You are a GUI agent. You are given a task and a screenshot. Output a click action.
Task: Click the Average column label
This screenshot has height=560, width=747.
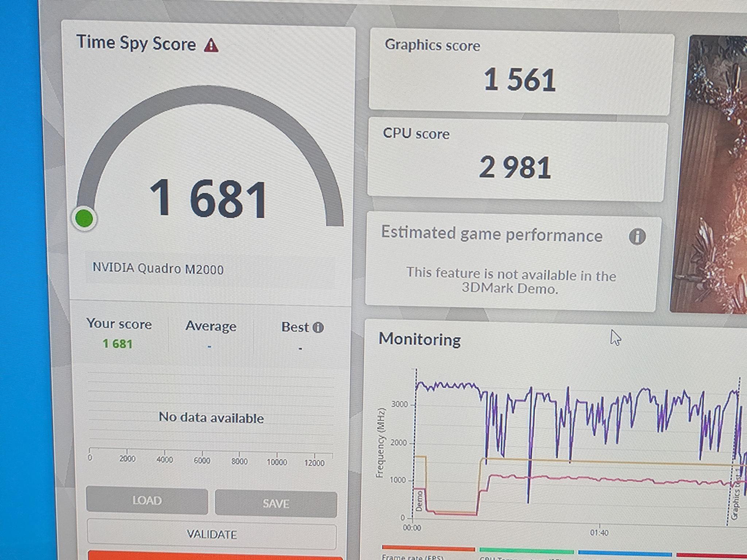coord(211,326)
